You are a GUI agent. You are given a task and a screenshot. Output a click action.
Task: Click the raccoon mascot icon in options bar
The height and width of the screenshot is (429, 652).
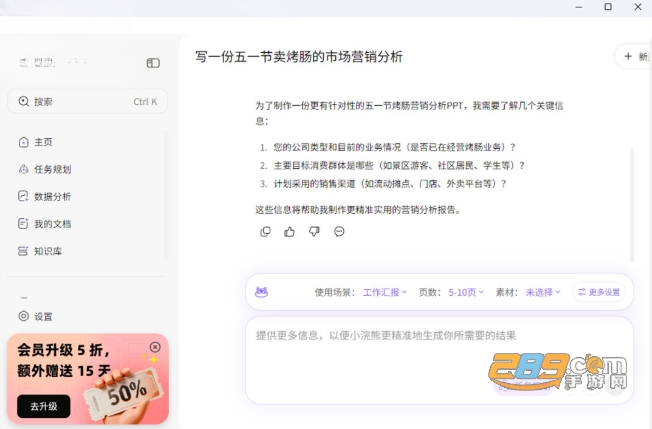pyautogui.click(x=261, y=292)
